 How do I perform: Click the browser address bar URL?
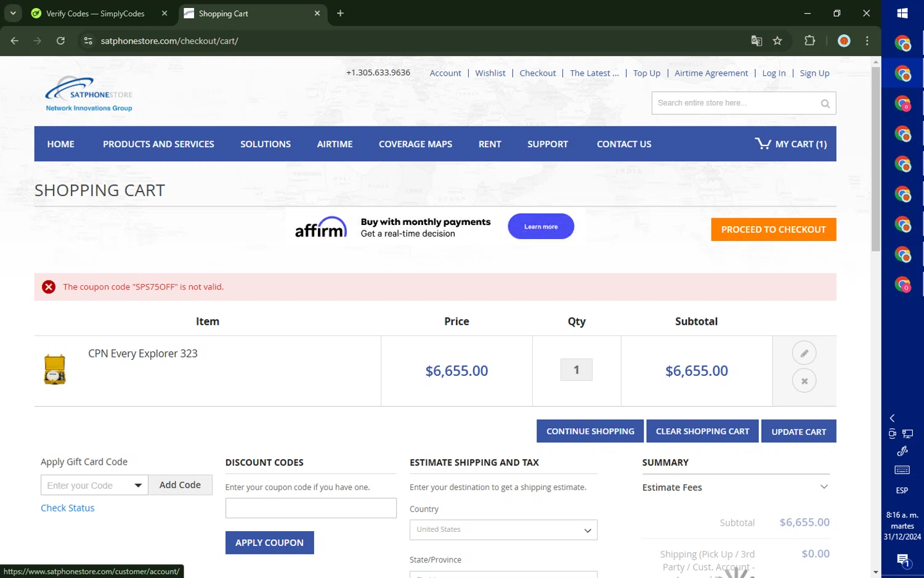click(169, 41)
